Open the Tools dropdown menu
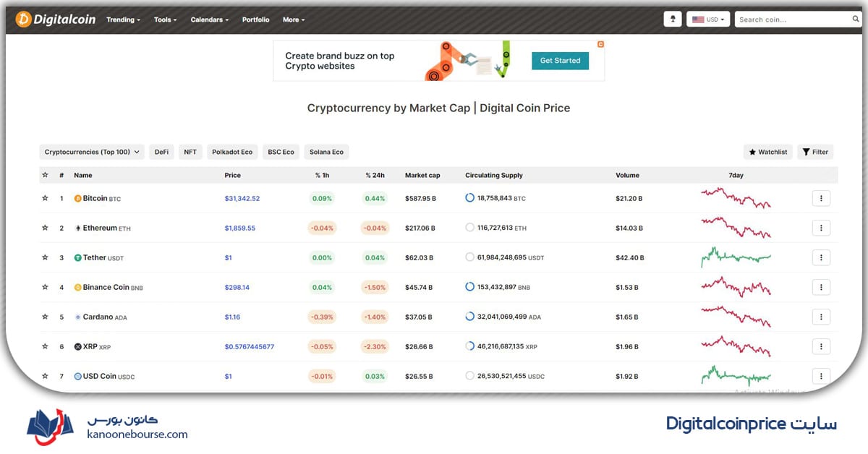This screenshot has height=454, width=868. pyautogui.click(x=166, y=20)
